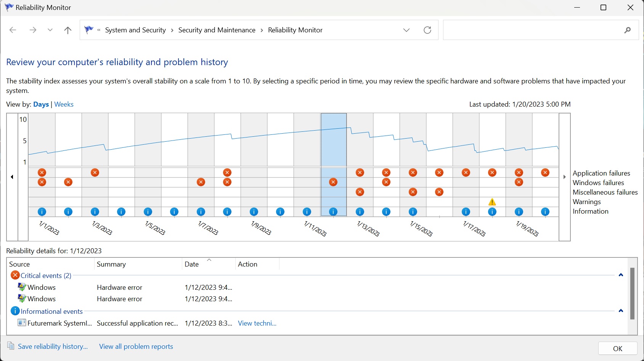
Task: Click the Informational events heading
Action: (52, 311)
